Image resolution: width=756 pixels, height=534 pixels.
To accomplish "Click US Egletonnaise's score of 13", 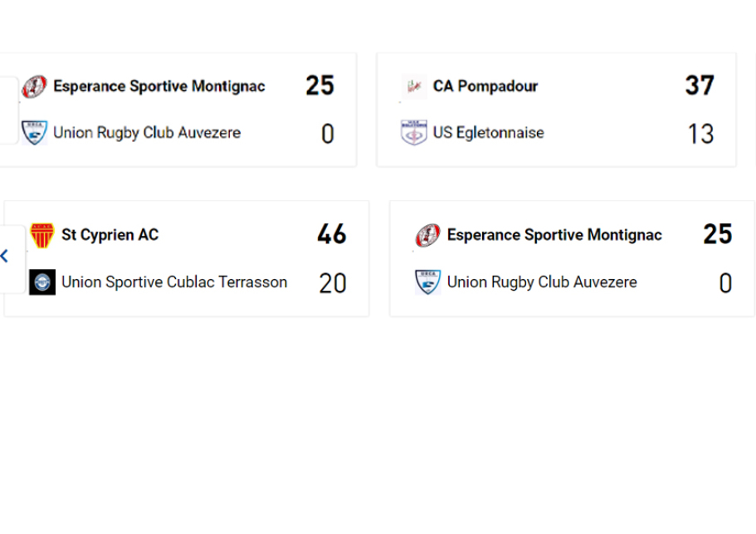I will [700, 134].
